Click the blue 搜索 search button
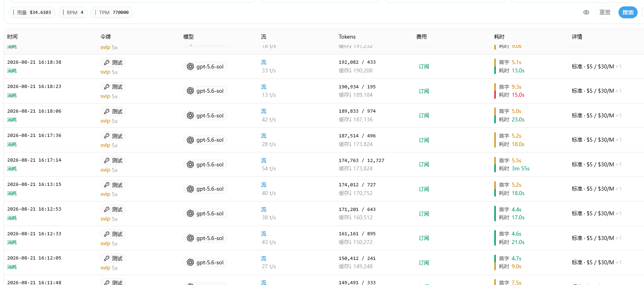 tap(628, 12)
